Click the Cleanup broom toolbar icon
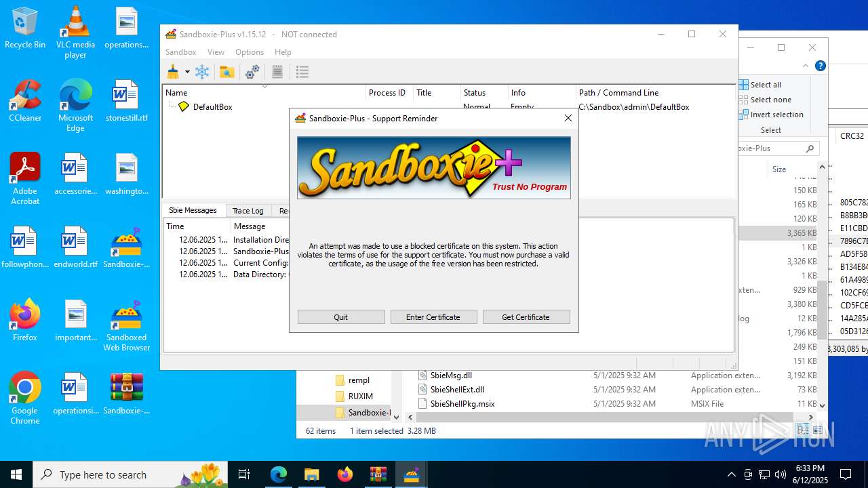The width and height of the screenshot is (868, 488). 173,72
